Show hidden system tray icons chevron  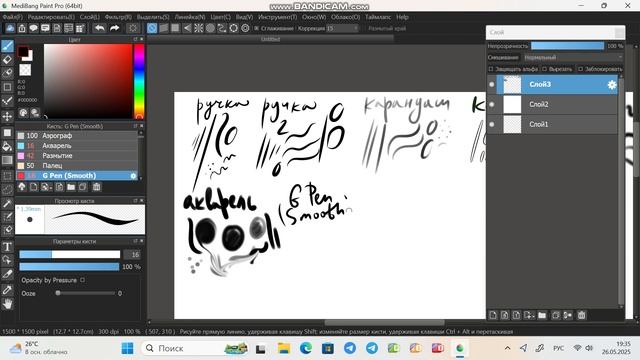[x=507, y=348]
